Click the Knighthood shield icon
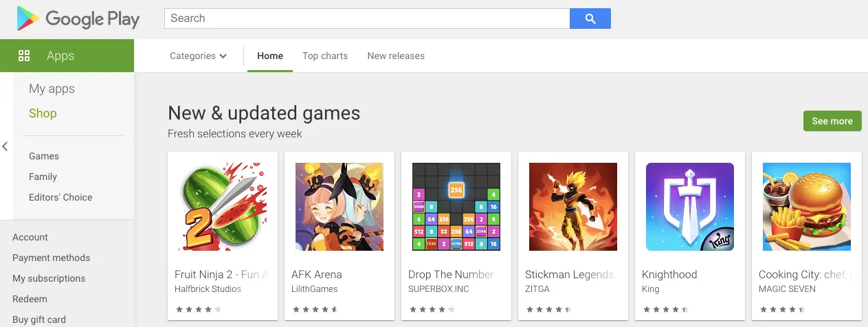 pyautogui.click(x=690, y=207)
